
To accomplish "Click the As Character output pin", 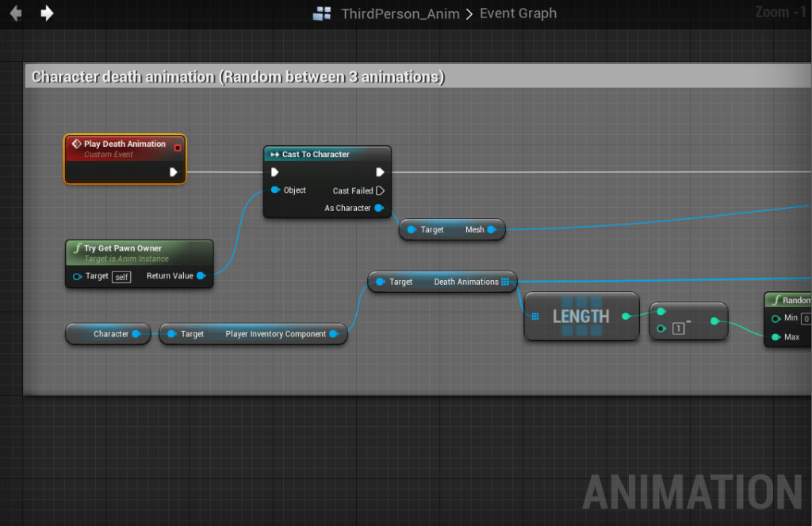I will click(x=379, y=208).
